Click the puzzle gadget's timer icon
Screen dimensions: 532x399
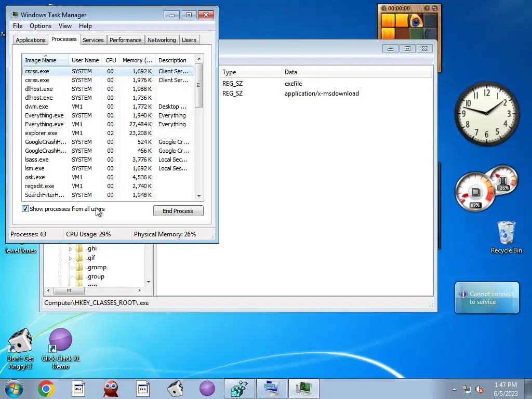[384, 8]
